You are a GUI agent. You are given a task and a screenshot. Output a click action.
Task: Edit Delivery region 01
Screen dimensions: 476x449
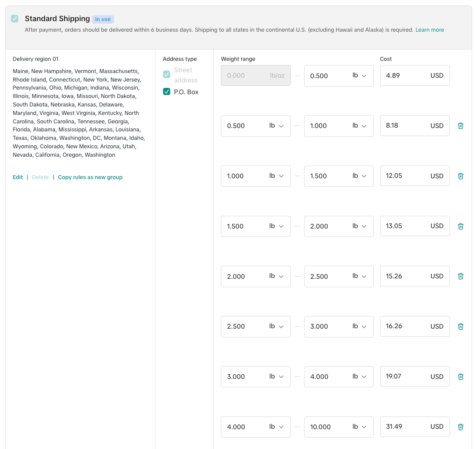pyautogui.click(x=18, y=177)
